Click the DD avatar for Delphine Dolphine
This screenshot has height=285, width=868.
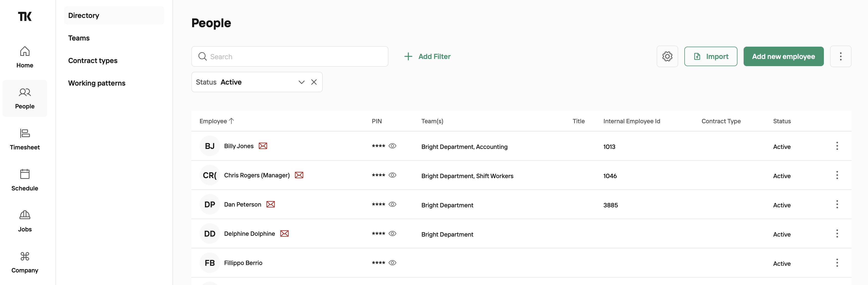point(210,233)
